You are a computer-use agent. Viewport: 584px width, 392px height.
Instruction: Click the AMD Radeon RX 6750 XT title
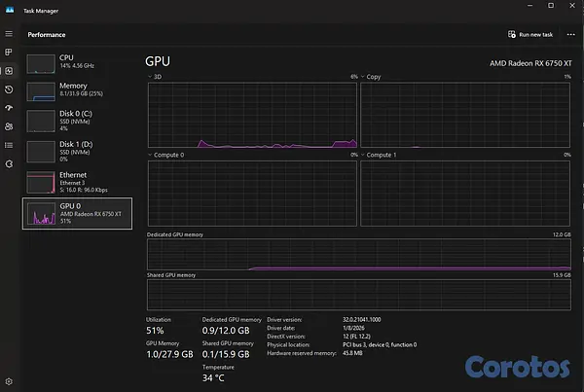530,63
